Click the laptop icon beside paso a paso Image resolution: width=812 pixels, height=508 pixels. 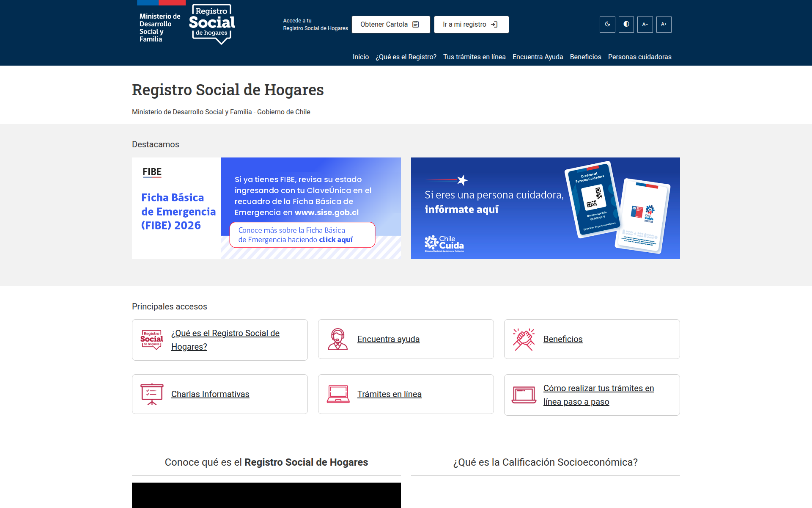tap(524, 395)
